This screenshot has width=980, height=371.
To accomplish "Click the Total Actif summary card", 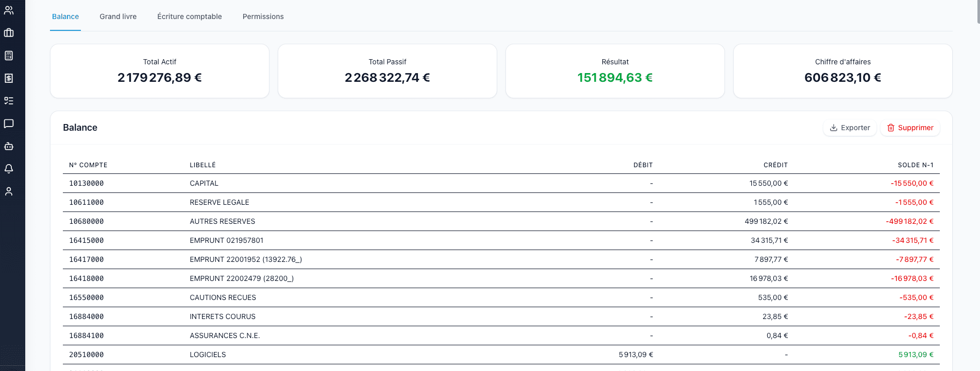I will [x=159, y=71].
